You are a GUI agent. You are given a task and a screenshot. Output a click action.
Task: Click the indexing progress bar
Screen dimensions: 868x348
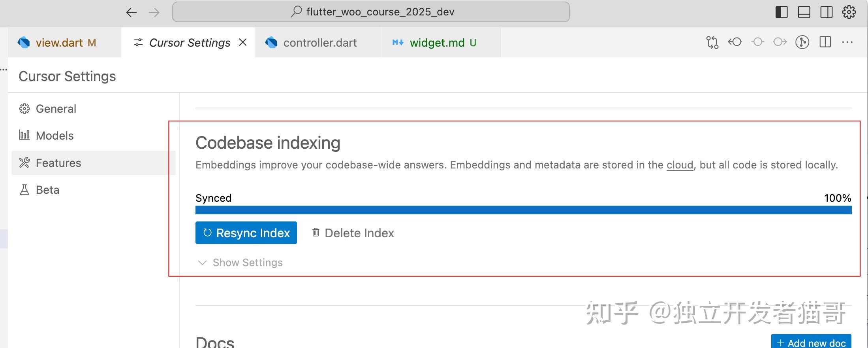click(x=523, y=210)
